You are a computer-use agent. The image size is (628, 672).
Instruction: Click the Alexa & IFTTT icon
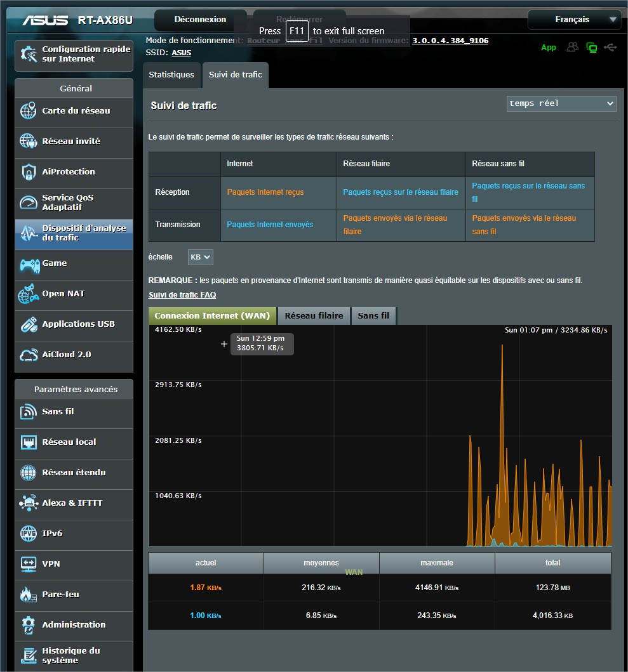(x=29, y=503)
